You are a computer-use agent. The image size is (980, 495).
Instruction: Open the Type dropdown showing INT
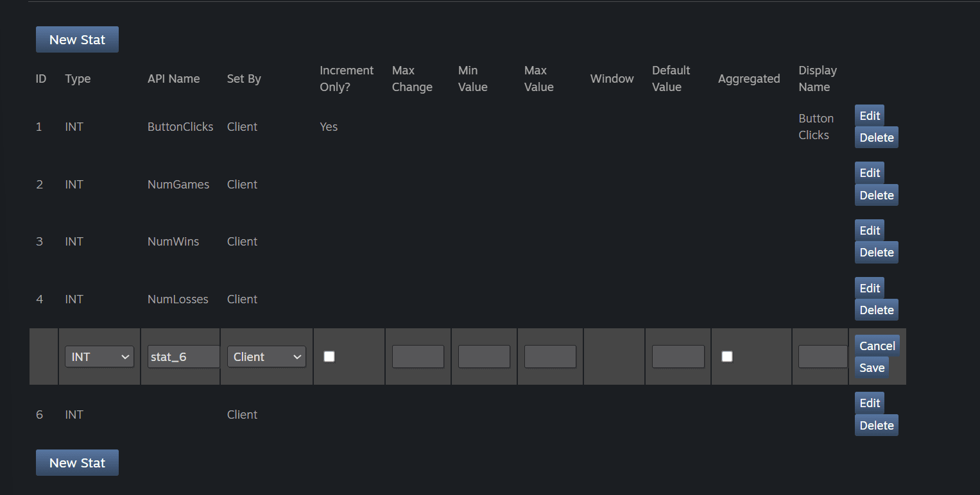(x=99, y=357)
